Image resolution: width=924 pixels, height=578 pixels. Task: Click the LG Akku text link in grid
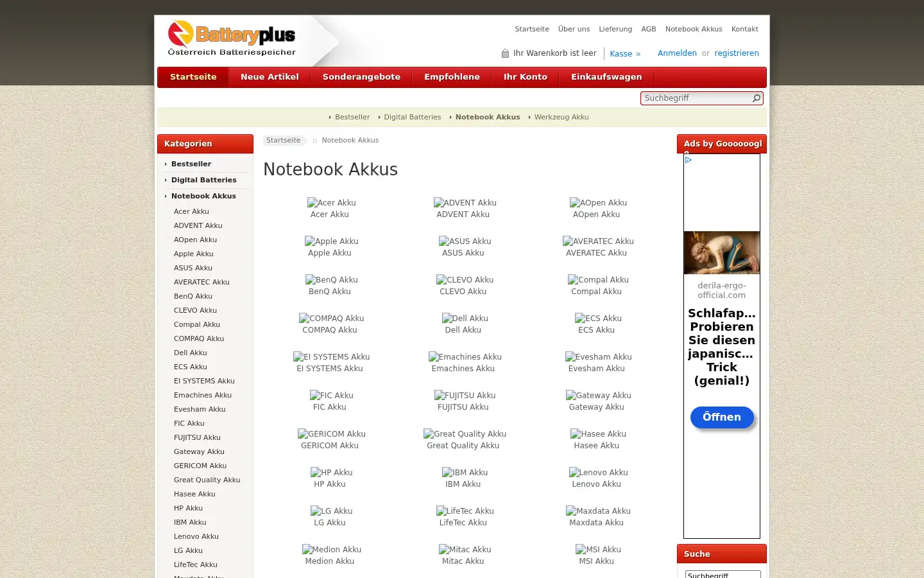click(330, 523)
